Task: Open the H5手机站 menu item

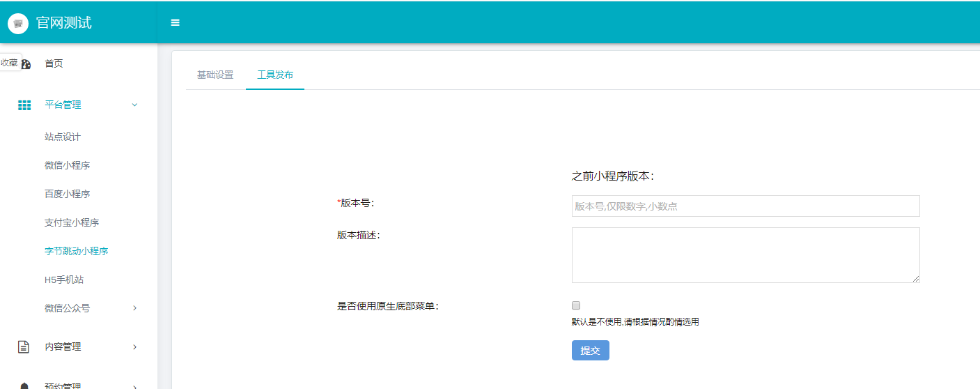Action: (64, 280)
